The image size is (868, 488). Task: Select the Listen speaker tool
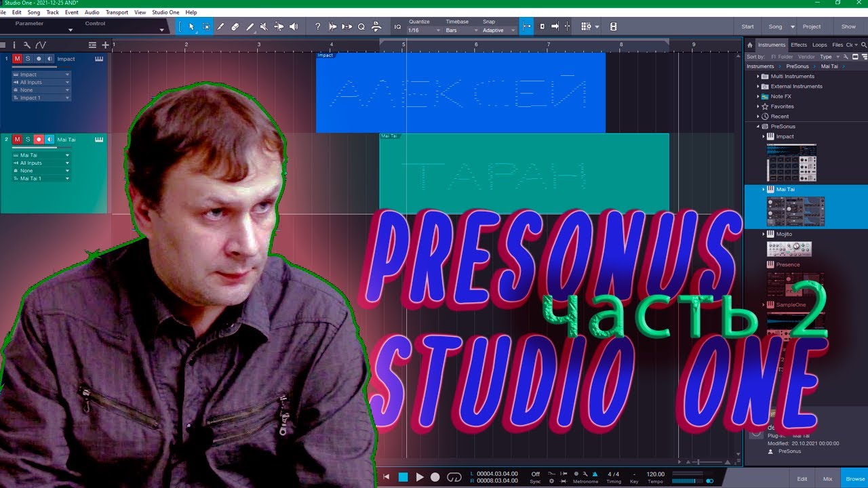pos(294,26)
